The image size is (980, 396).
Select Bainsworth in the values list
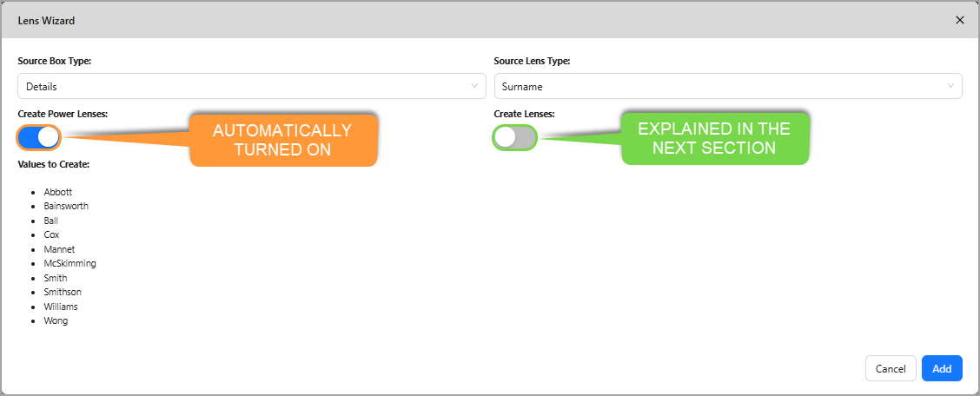[66, 206]
